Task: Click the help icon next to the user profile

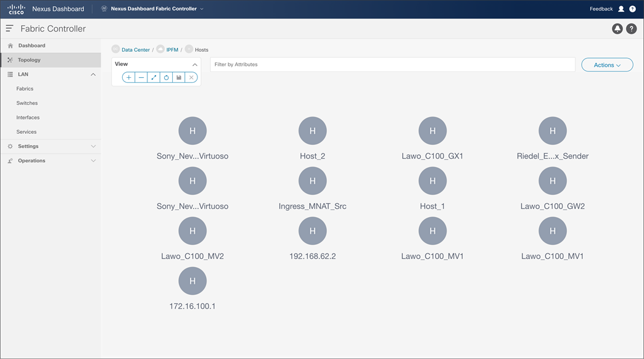Action: (x=632, y=9)
